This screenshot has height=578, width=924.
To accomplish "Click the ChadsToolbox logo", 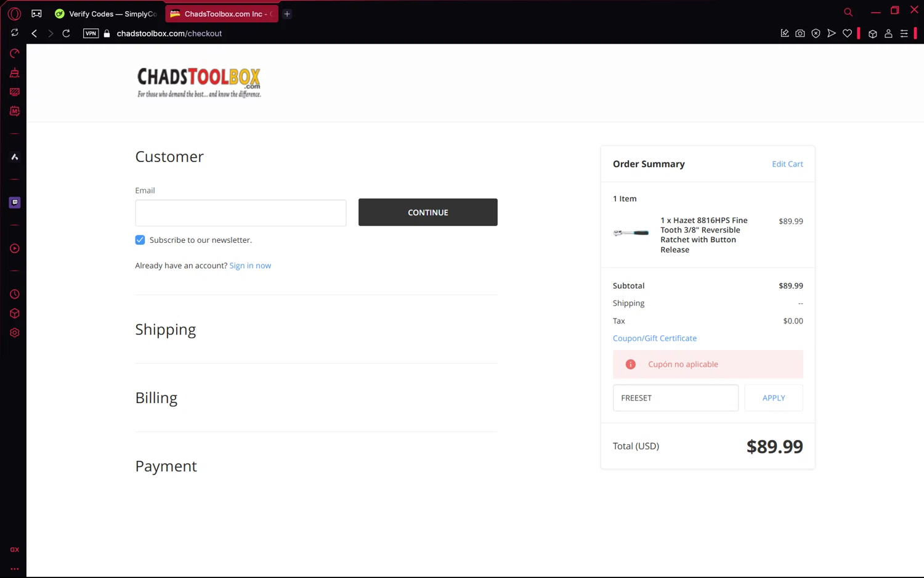I will click(x=199, y=83).
